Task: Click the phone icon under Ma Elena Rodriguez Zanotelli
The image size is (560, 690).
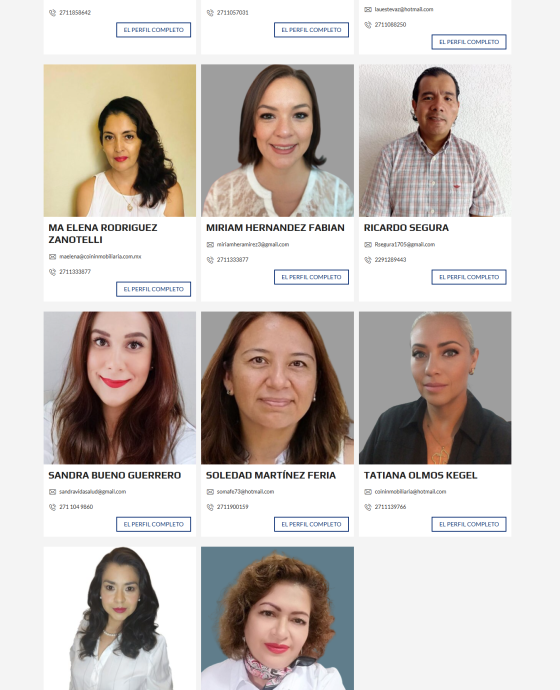Action: pyautogui.click(x=52, y=272)
